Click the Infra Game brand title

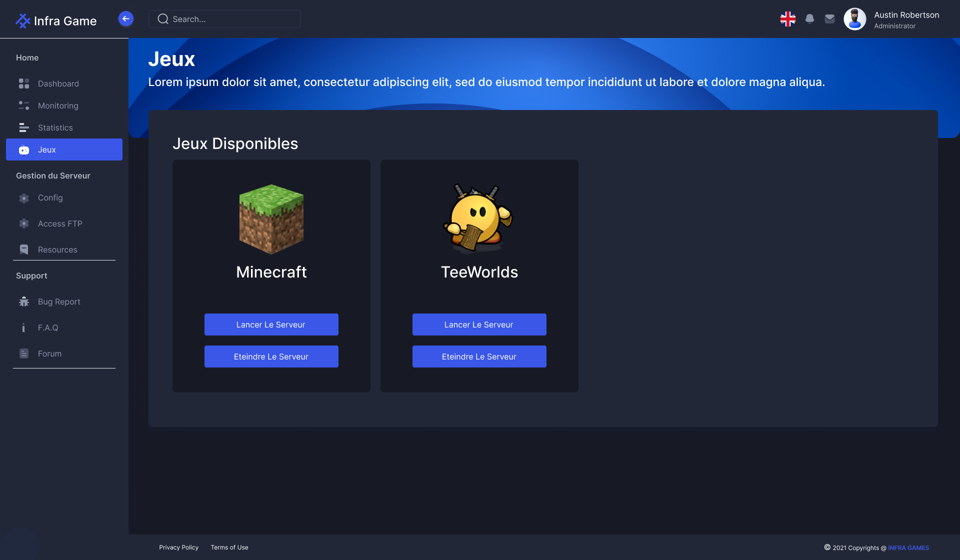click(x=65, y=21)
